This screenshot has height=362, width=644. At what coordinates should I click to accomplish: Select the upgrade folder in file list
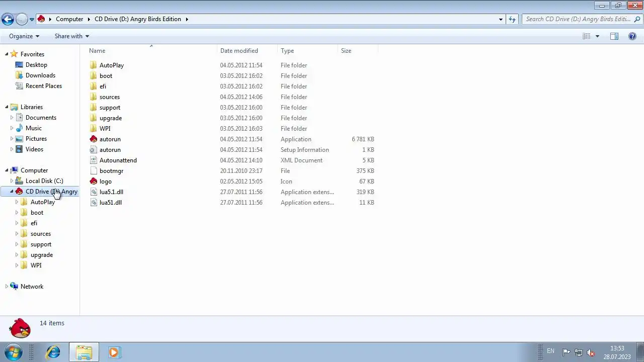pyautogui.click(x=110, y=118)
